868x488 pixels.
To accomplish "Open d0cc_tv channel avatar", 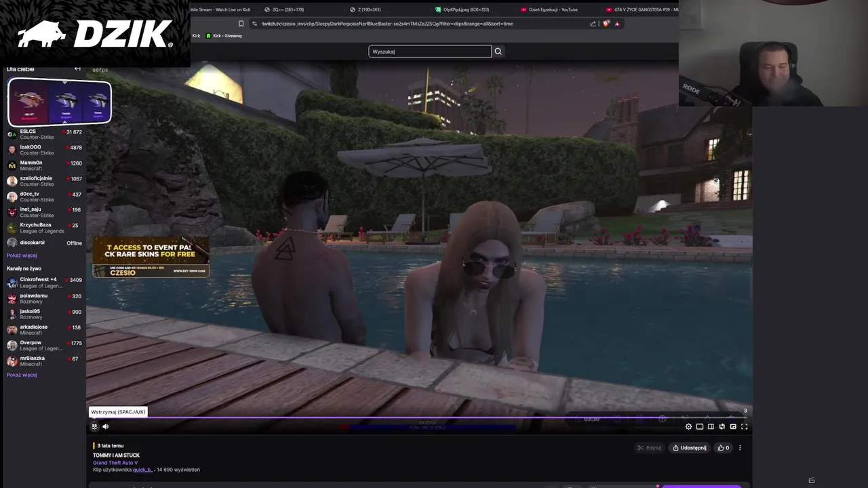I will [12, 197].
